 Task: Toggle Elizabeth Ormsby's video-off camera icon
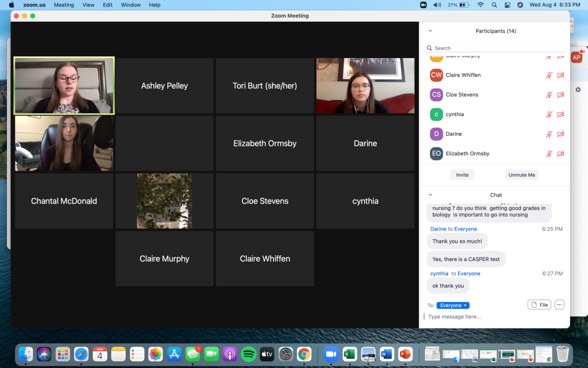coord(560,154)
